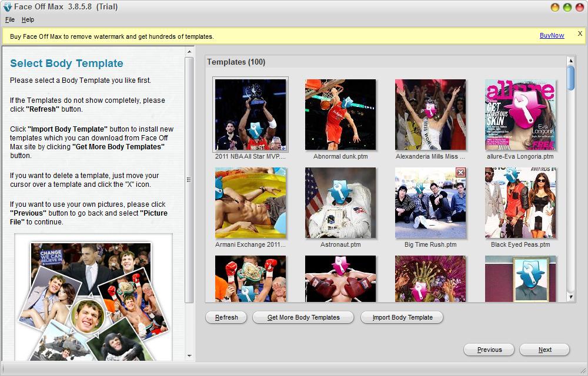
Task: Choose the Abnormal dunk template thumbnail
Action: pyautogui.click(x=340, y=115)
